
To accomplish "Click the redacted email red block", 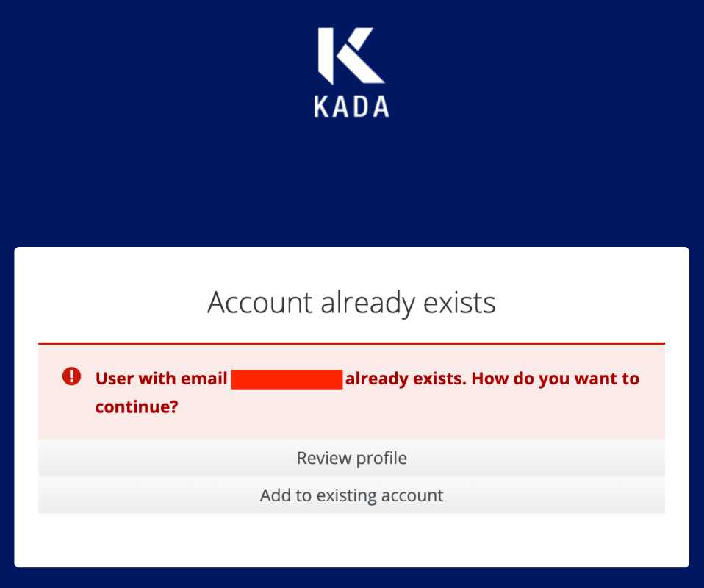I will [x=287, y=379].
